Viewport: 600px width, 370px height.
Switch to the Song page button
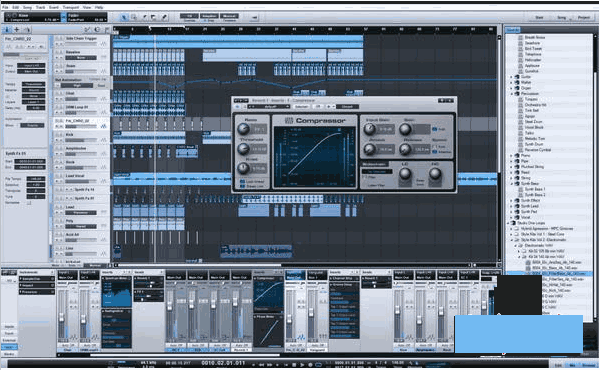point(561,17)
